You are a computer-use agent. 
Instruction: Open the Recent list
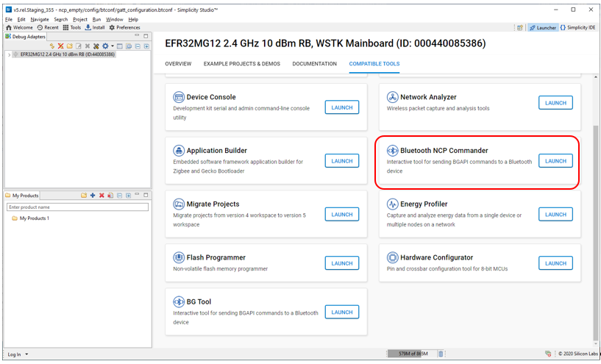tap(48, 28)
